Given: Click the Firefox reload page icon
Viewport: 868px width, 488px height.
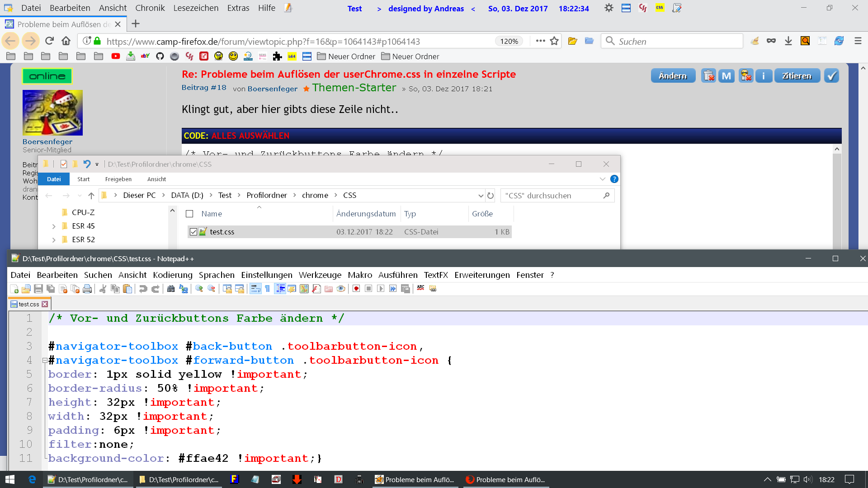Looking at the screenshot, I should pyautogui.click(x=49, y=41).
